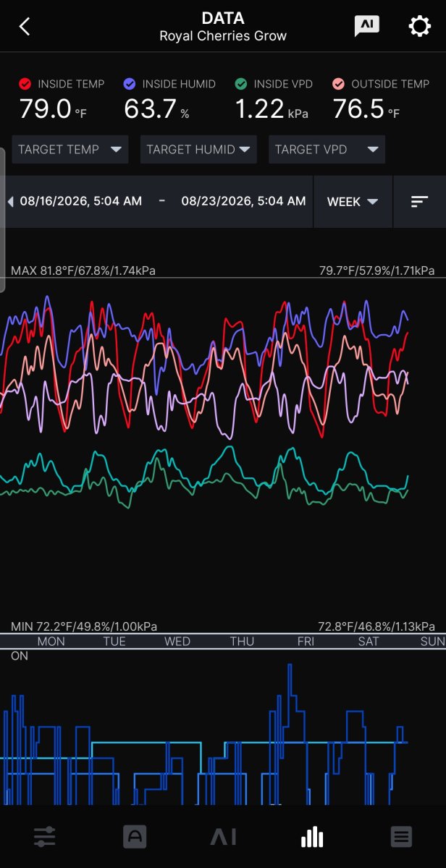Toggle the Inside Humid series checkbox
Viewport: 446px width, 868px height.
tap(130, 84)
